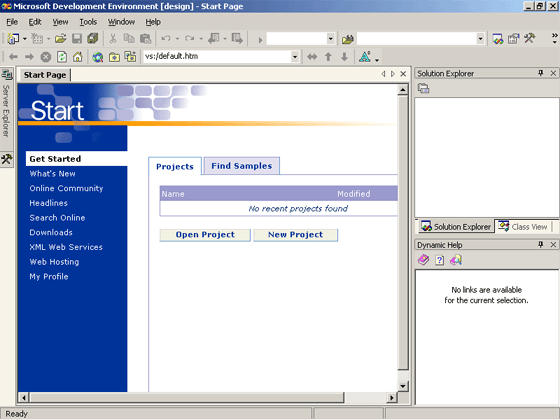Open the Properties Window toolbar icon
Viewport: 560px width, 420px height.
514,39
